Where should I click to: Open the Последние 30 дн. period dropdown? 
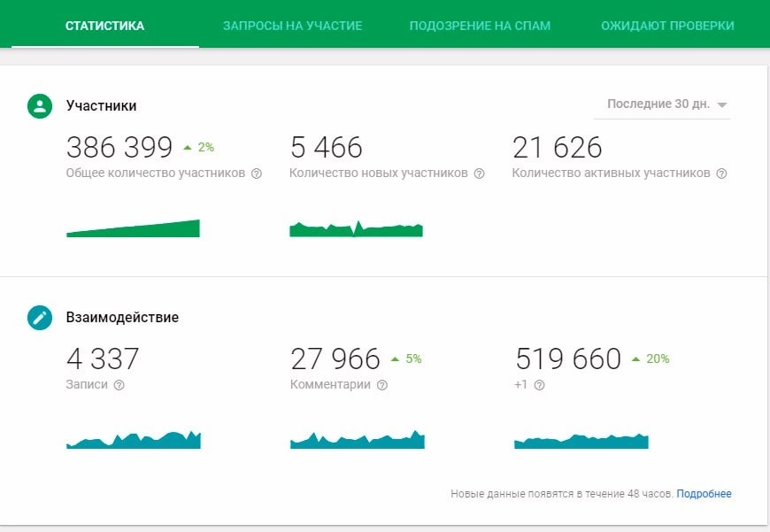659,104
